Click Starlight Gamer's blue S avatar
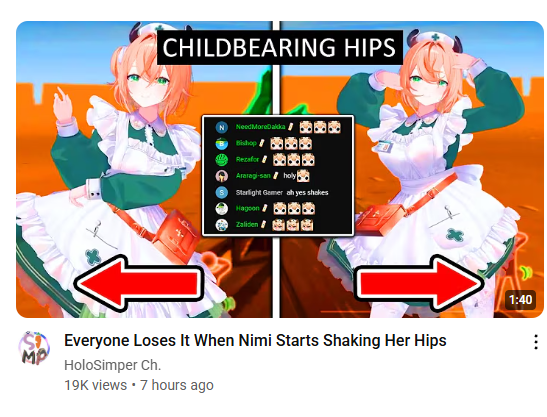The height and width of the screenshot is (417, 547). 222,192
